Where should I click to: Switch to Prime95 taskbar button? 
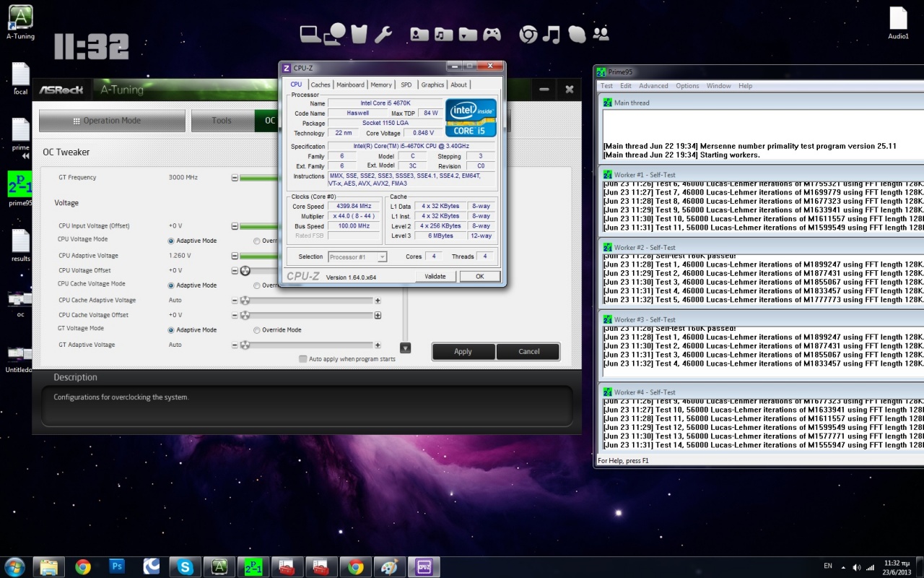253,567
